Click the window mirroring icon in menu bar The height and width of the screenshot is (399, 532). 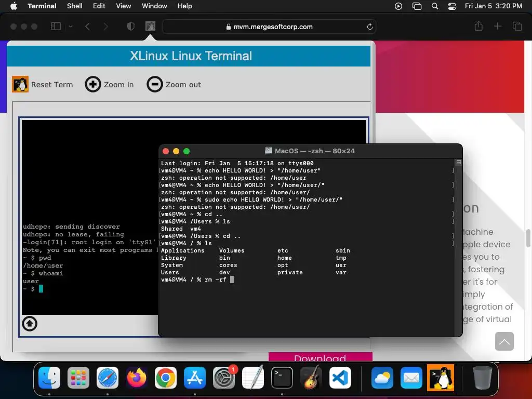click(x=417, y=6)
